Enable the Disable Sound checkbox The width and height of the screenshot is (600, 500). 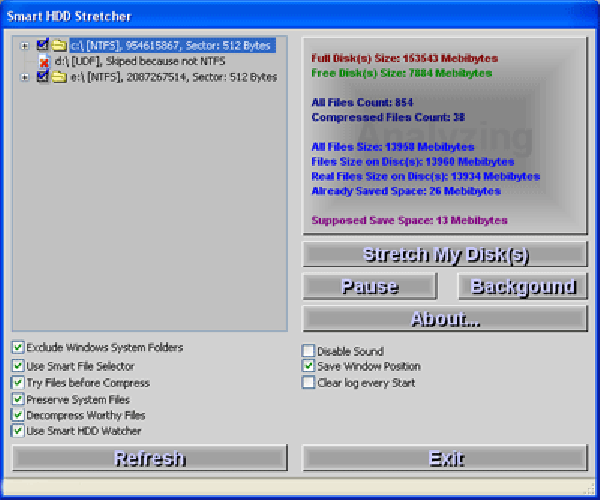point(308,351)
